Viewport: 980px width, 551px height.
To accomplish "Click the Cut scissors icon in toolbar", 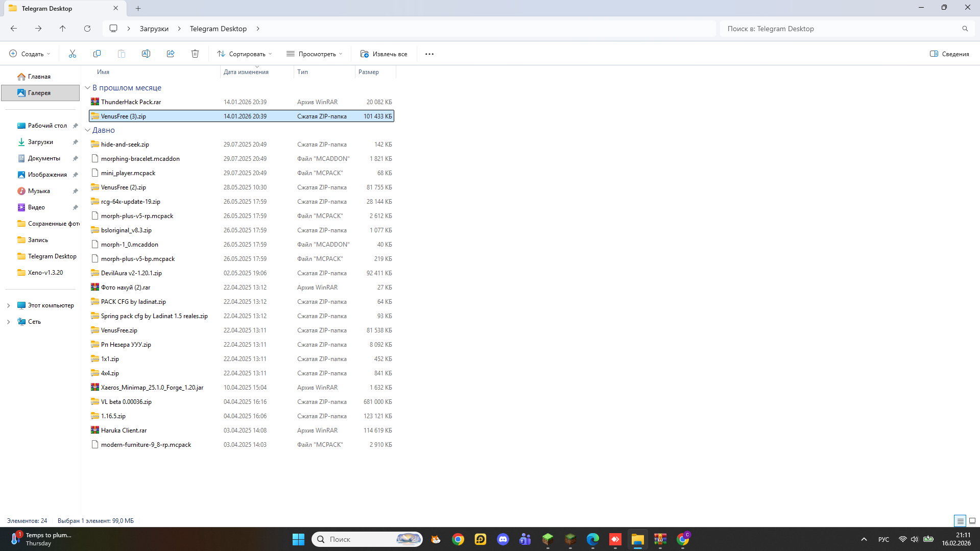I will (73, 54).
